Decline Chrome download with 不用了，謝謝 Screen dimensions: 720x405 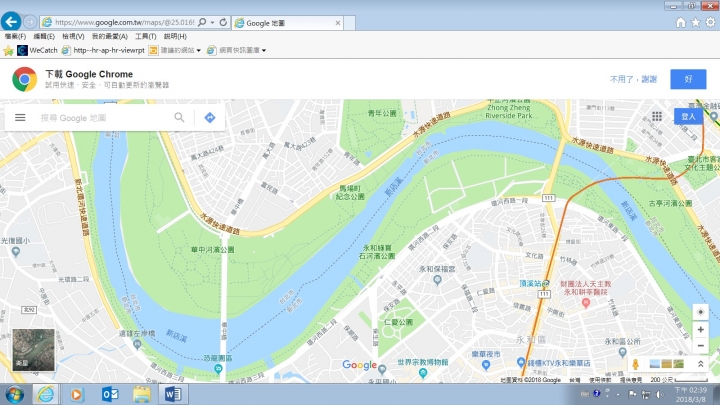click(633, 79)
